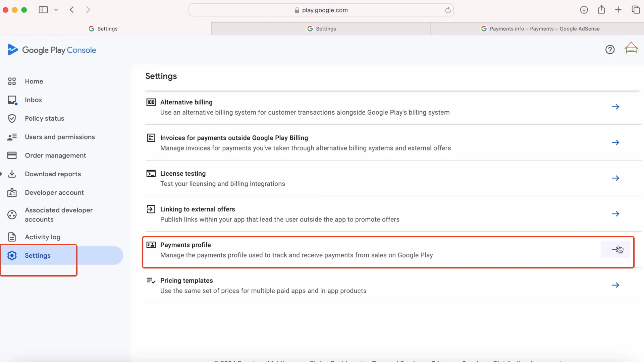Toggle the Safari sidebar
Viewport: 644px width, 362px height.
[43, 10]
